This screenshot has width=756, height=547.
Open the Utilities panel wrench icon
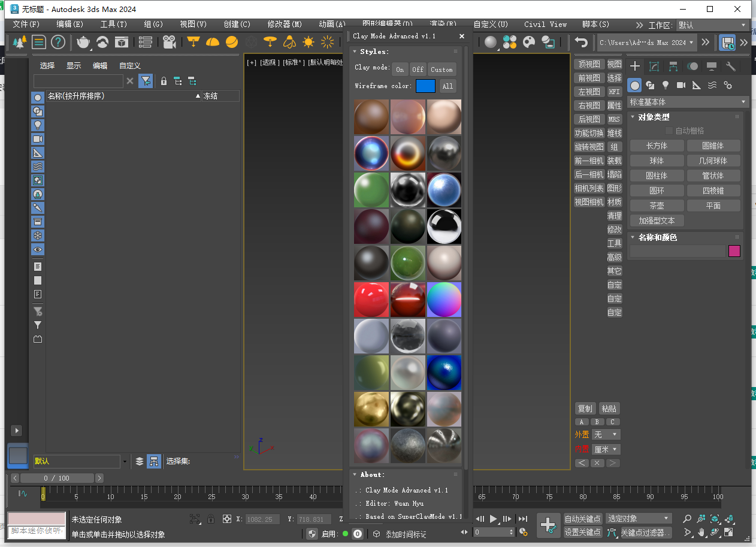[731, 66]
